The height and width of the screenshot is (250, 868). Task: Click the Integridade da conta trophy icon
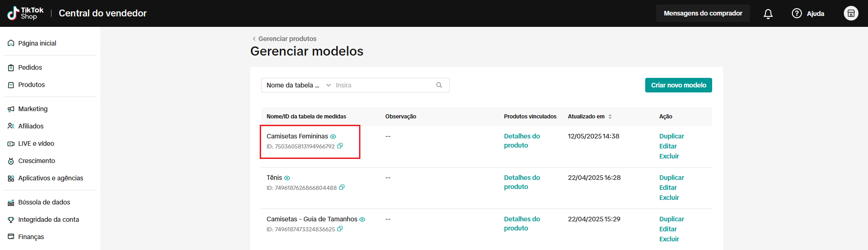(x=11, y=219)
